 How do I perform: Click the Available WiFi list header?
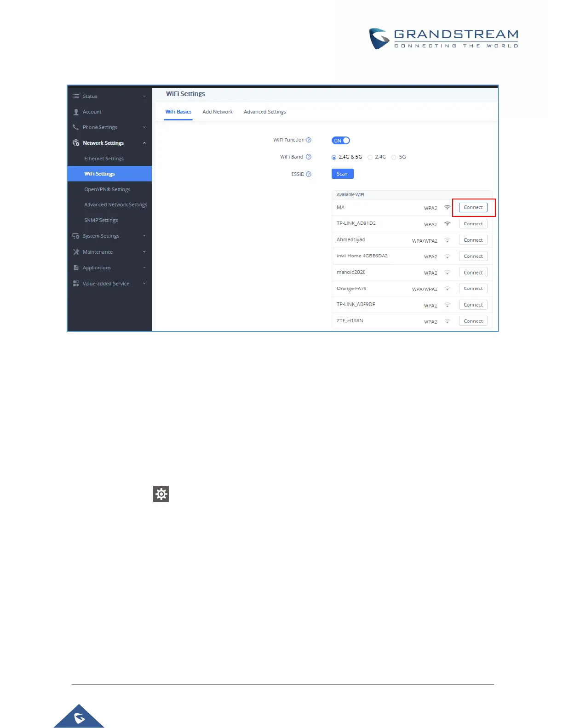point(412,195)
